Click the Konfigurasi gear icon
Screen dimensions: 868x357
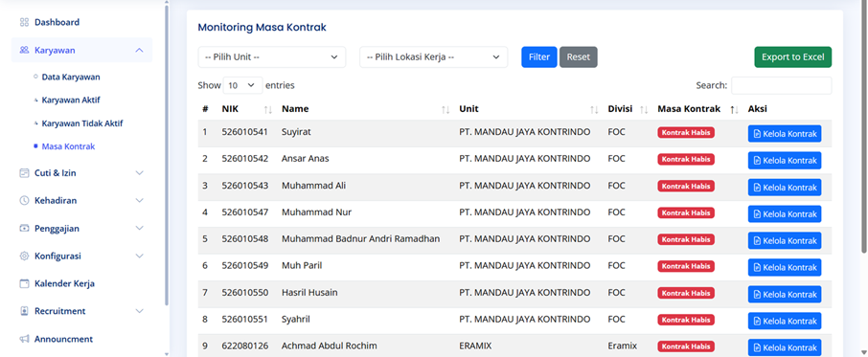point(24,256)
